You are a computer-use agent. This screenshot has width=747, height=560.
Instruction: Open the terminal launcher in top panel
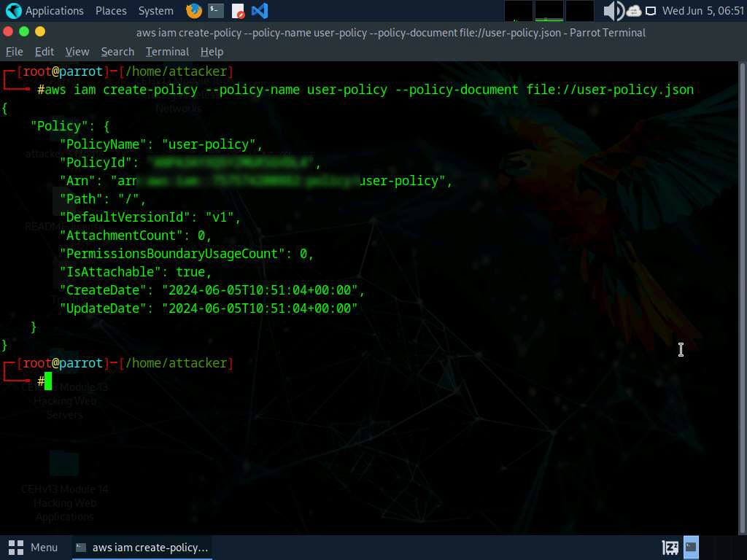pos(215,11)
